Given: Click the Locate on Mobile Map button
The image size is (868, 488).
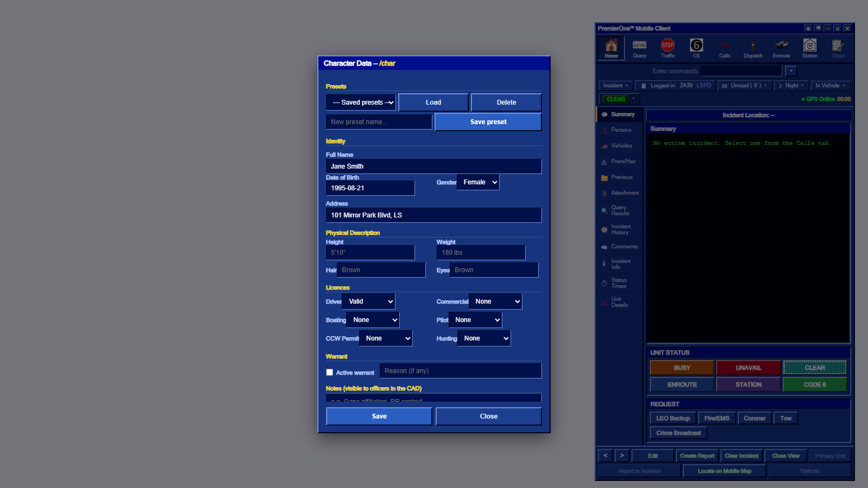Looking at the screenshot, I should (724, 471).
